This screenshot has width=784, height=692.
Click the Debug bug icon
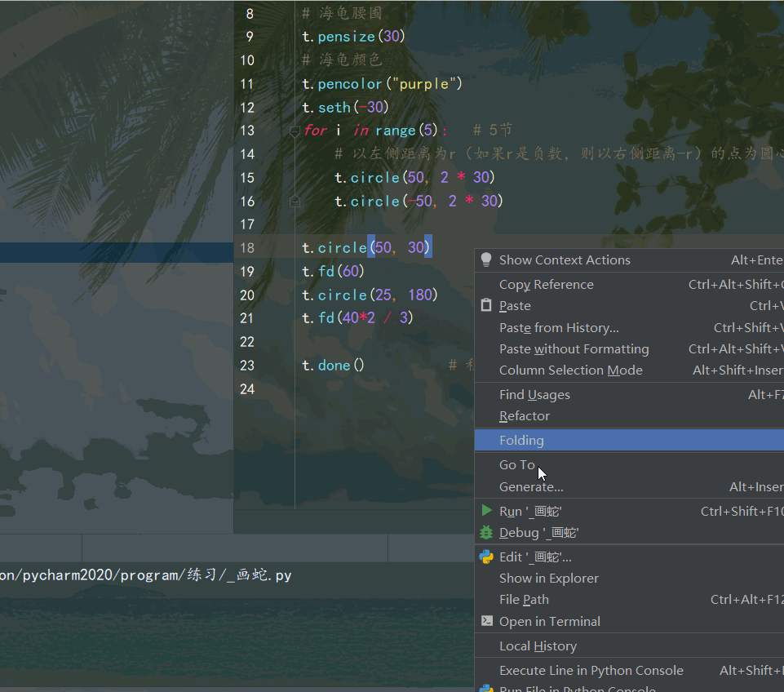(486, 532)
